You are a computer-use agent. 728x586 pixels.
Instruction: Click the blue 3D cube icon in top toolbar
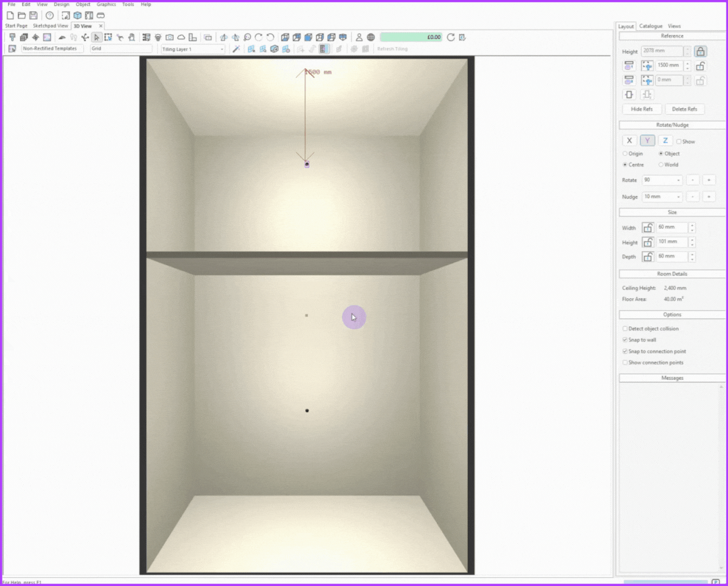point(77,16)
